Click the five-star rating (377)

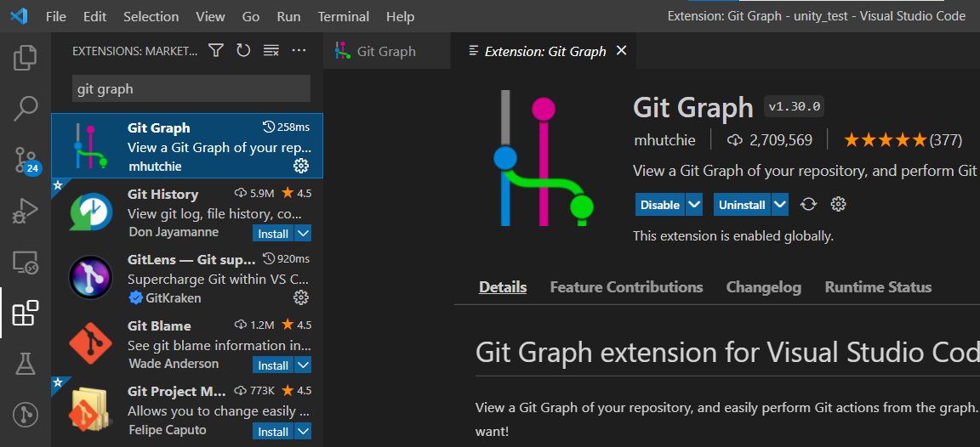point(903,140)
